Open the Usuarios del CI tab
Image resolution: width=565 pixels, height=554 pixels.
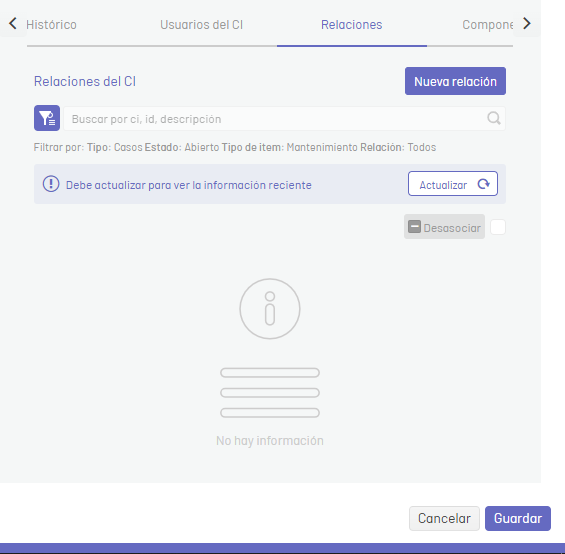[x=201, y=25]
